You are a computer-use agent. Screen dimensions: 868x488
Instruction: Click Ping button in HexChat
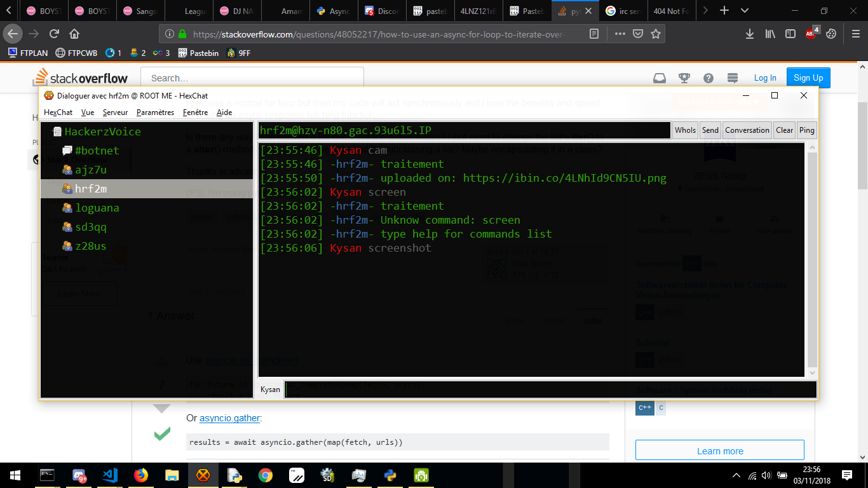pos(807,130)
